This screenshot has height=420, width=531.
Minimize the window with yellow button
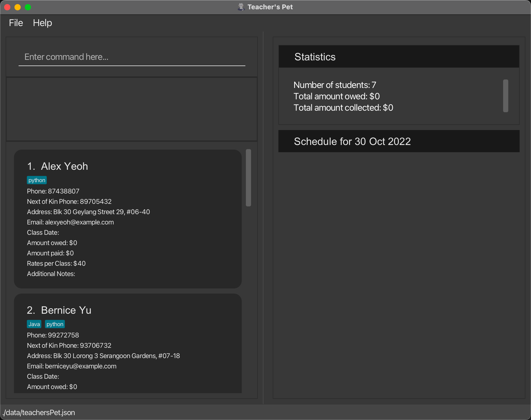coord(18,7)
